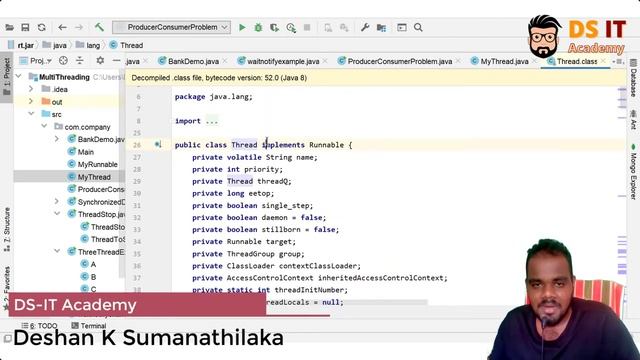
Task: Open the Terminal tool window
Action: (89, 326)
